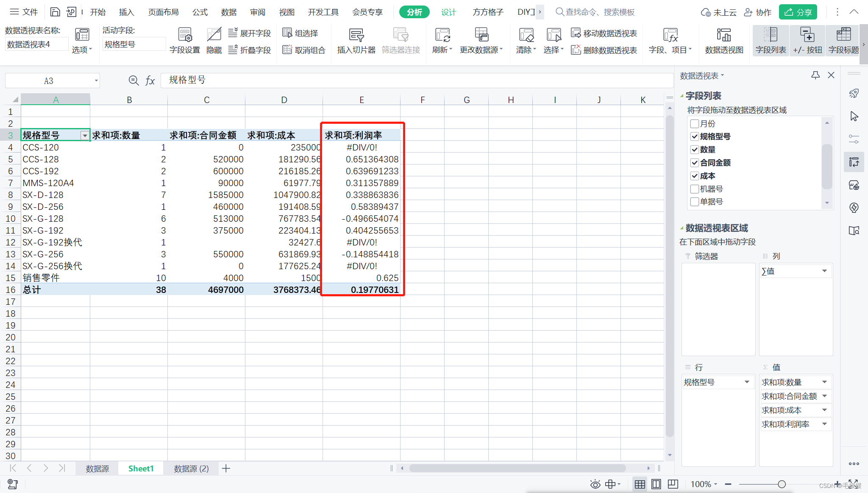Click the cursor arrow icon in sidebar

[x=854, y=116]
